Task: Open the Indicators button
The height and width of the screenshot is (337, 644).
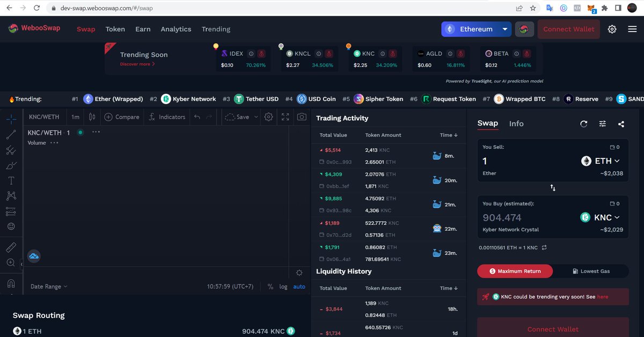Action: [x=166, y=117]
